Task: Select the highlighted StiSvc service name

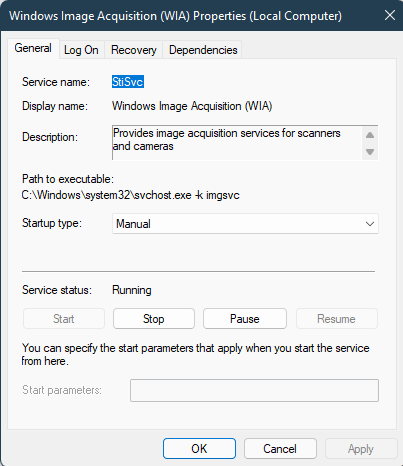Action: point(128,82)
